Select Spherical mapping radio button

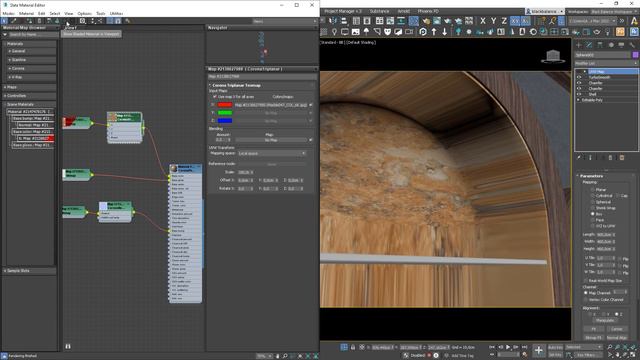tap(592, 202)
